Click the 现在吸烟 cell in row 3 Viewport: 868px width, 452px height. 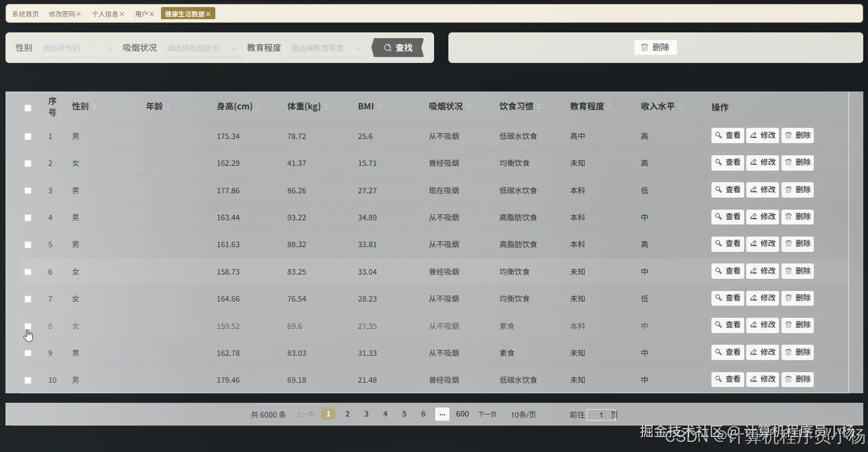(x=444, y=191)
